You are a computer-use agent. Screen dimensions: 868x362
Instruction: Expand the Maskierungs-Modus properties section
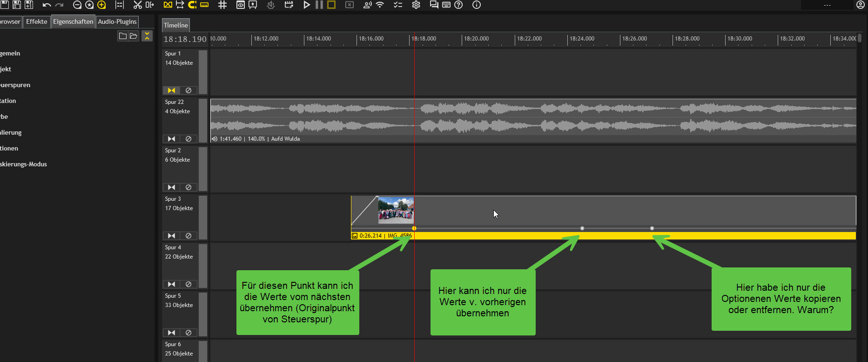pos(23,164)
